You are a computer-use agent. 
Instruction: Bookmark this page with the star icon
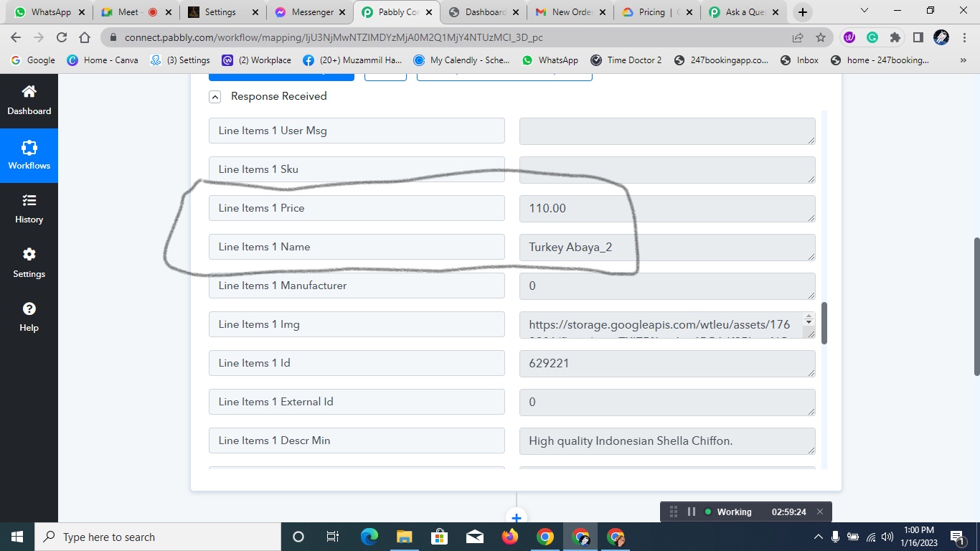click(x=821, y=37)
